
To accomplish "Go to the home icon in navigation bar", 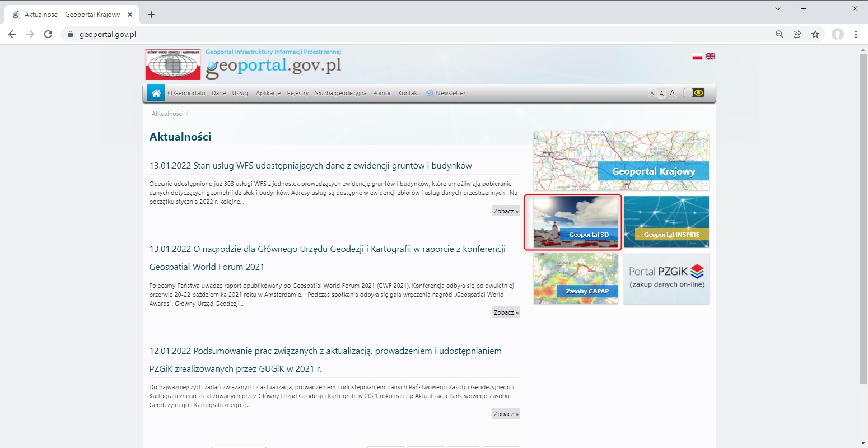I will [156, 93].
